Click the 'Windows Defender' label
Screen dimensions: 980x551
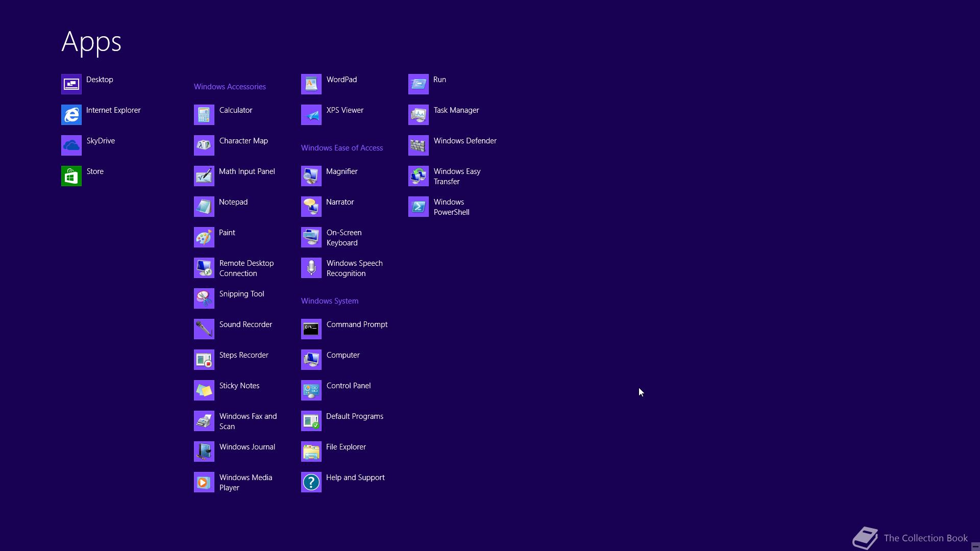[x=465, y=141]
